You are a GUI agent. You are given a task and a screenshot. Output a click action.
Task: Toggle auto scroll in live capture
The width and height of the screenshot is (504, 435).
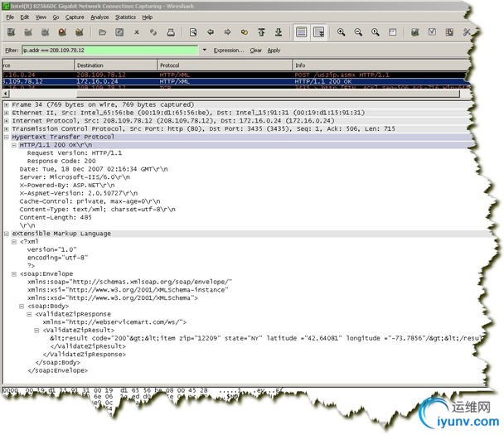pyautogui.click(x=318, y=32)
